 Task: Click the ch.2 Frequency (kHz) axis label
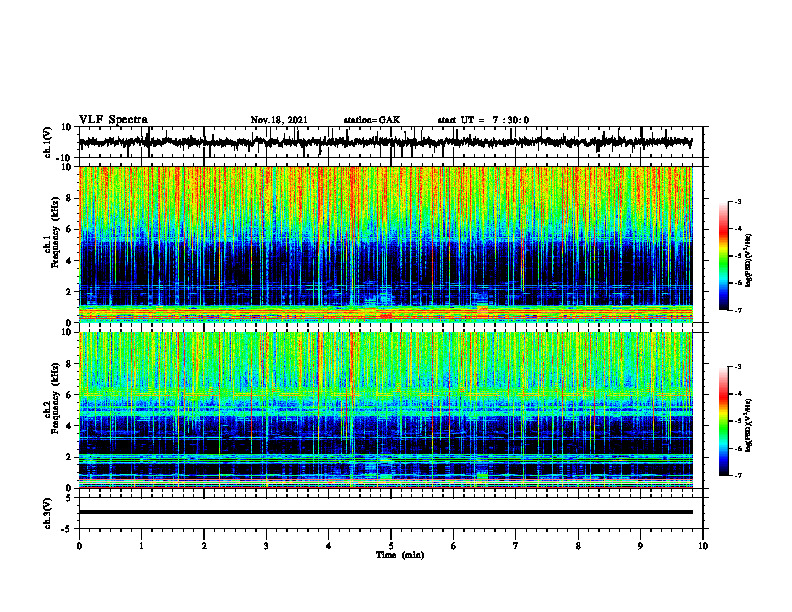click(53, 398)
